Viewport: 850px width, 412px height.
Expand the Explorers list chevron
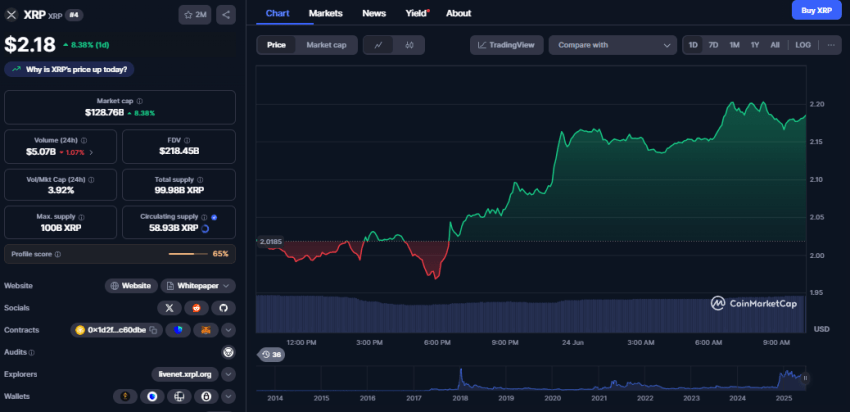[229, 374]
